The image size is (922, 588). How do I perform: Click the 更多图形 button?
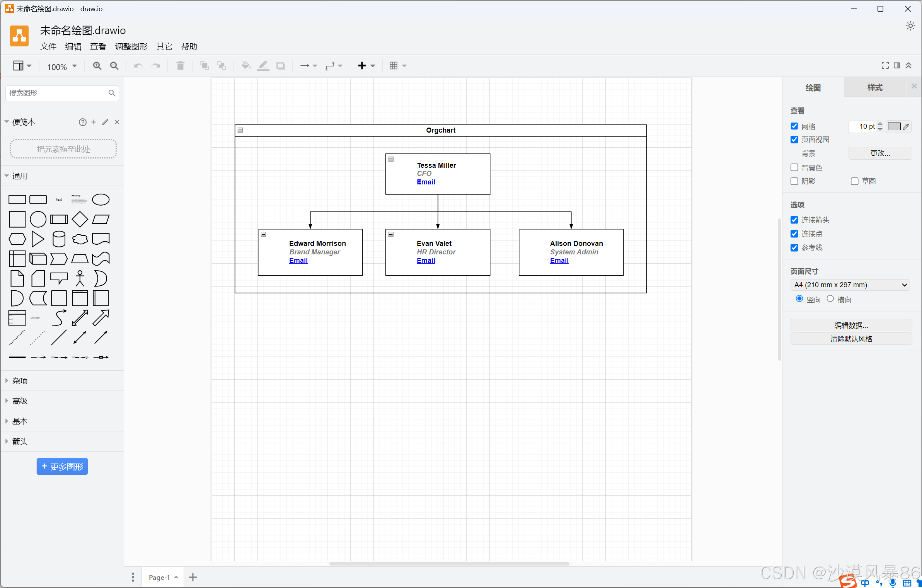click(62, 467)
